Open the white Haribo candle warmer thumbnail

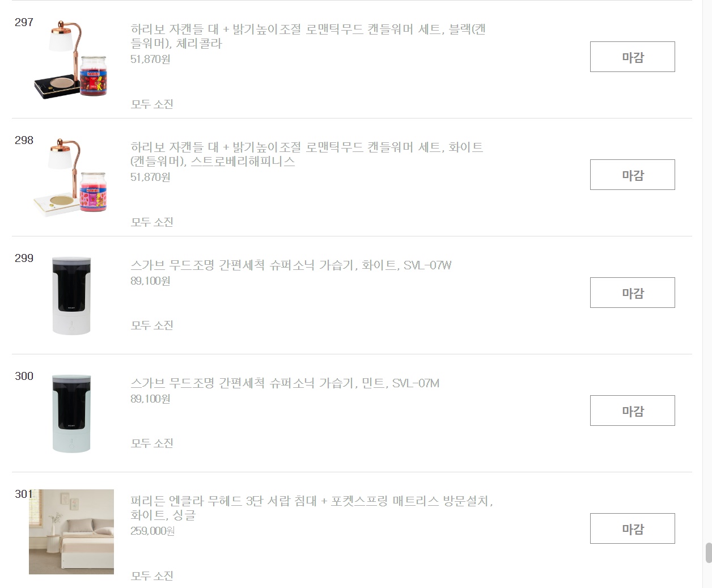71,177
